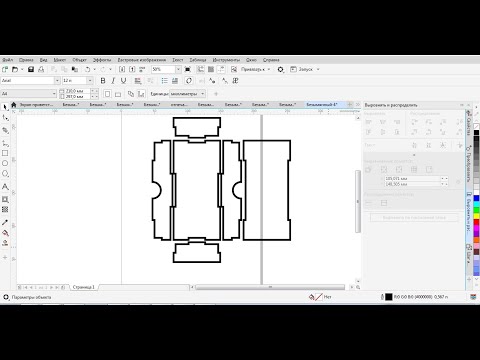This screenshot has width=480, height=360.
Task: Select the interactive Fill bucket tool
Action: [5, 233]
